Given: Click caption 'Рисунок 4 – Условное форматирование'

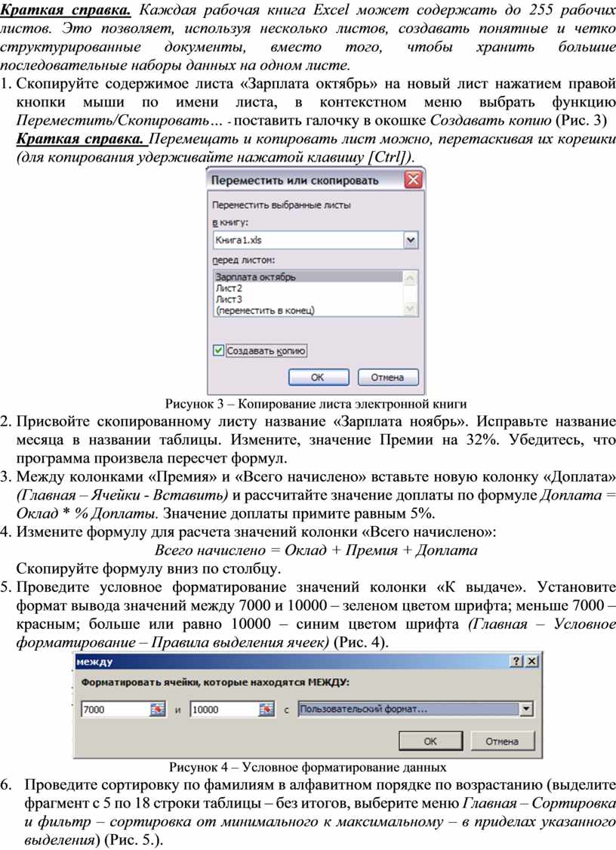Looking at the screenshot, I should click(x=308, y=767).
